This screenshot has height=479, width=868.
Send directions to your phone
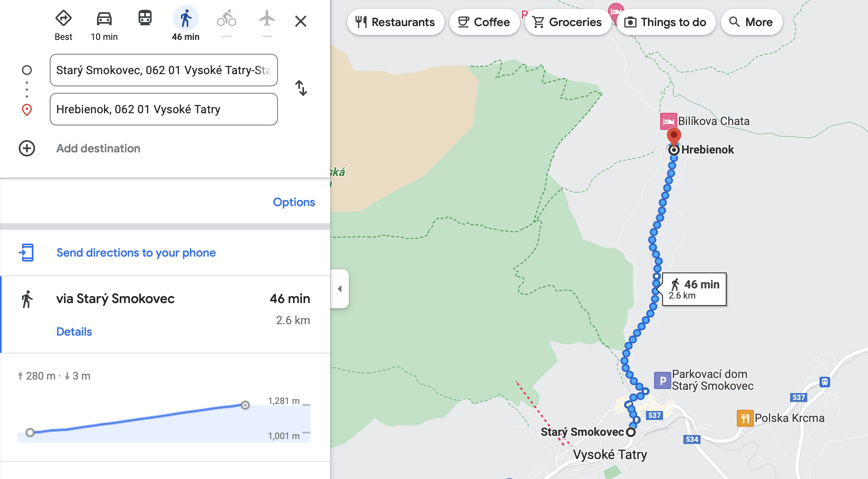click(136, 253)
